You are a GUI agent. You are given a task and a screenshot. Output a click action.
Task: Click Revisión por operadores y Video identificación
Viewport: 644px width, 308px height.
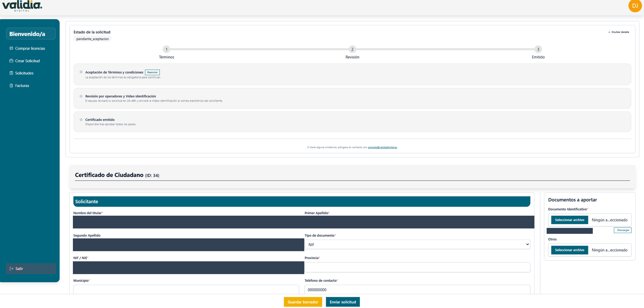point(352,98)
